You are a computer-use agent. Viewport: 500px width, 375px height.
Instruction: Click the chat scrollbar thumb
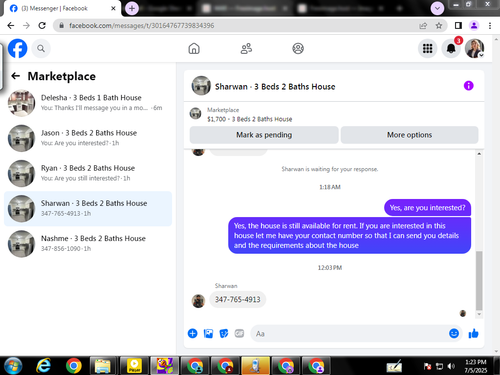tap(479, 281)
